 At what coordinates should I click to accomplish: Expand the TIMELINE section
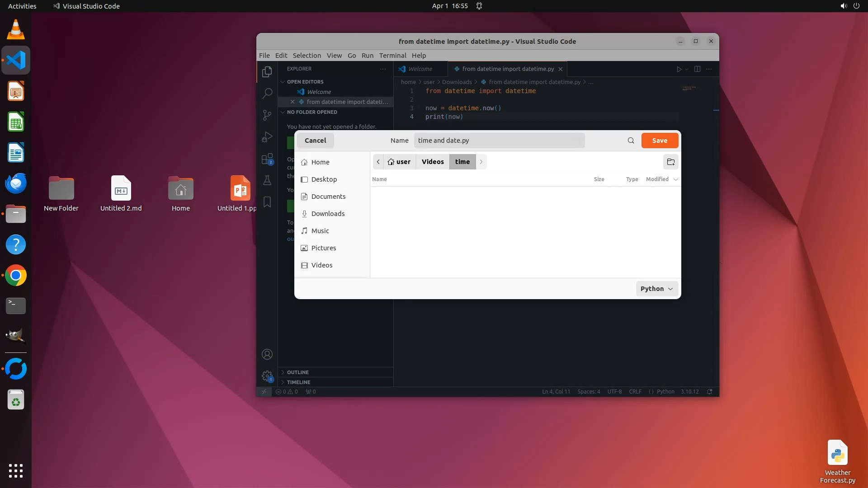coord(298,382)
